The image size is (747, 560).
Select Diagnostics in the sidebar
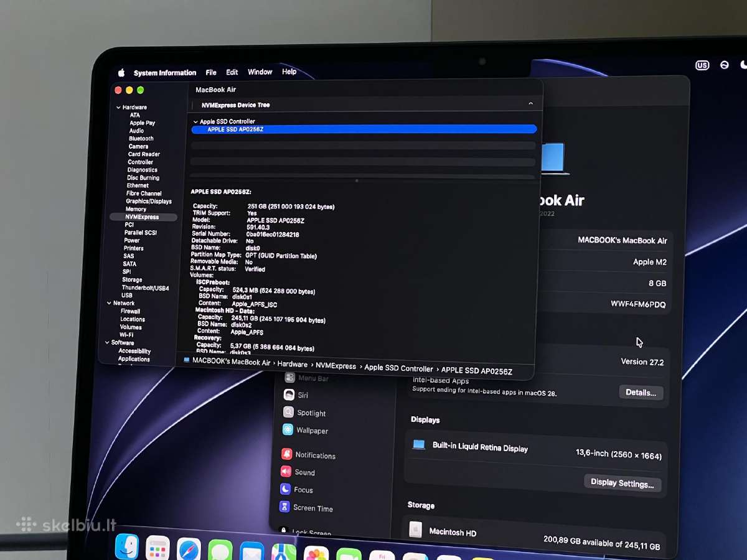tap(142, 170)
